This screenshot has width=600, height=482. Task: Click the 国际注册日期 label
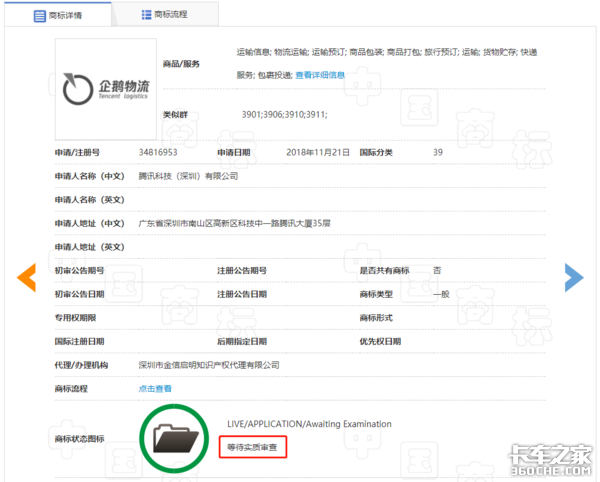[79, 341]
